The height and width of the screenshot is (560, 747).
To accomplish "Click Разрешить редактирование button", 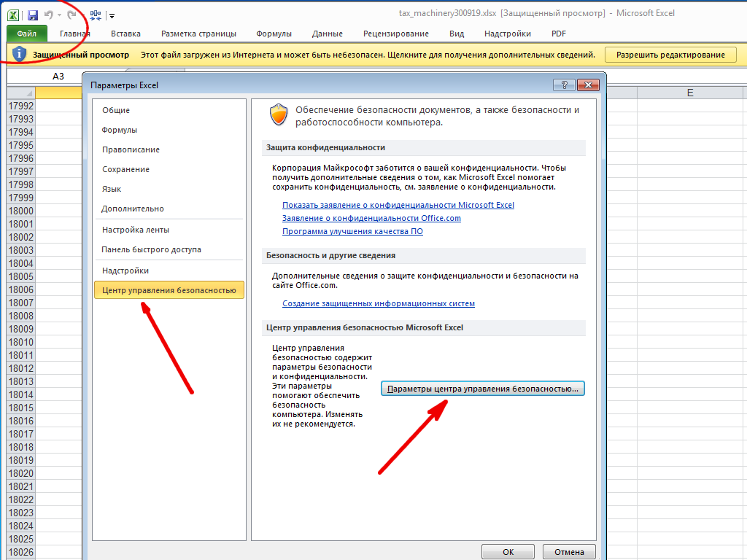I will [x=670, y=55].
